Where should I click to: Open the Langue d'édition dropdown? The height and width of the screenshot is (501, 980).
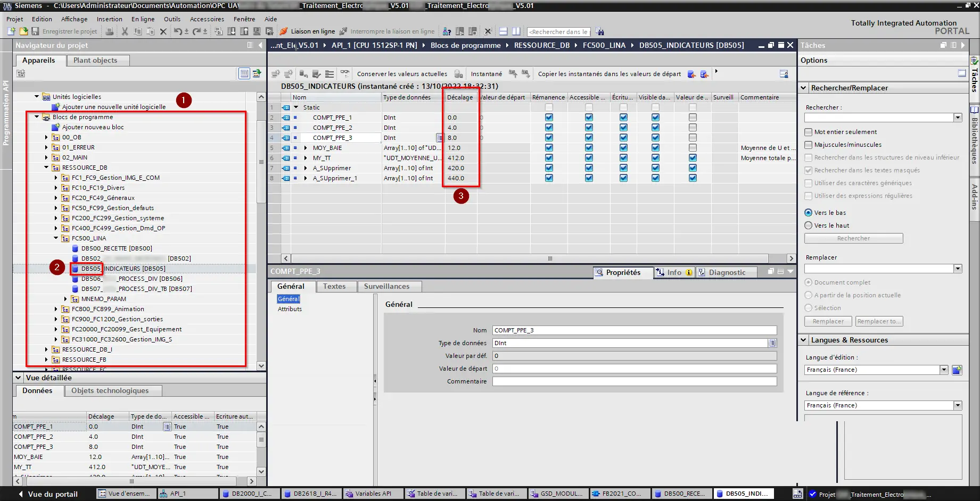[944, 370]
